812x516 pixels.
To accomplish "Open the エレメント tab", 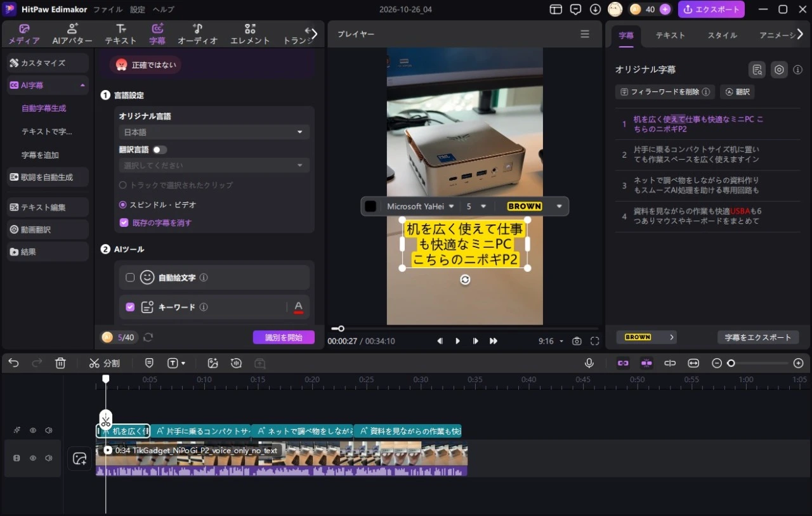I will [x=250, y=34].
